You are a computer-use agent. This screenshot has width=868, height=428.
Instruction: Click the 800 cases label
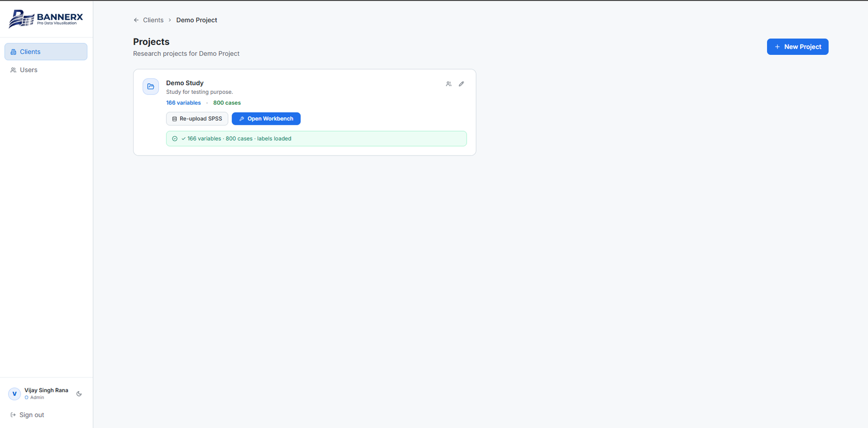click(227, 103)
